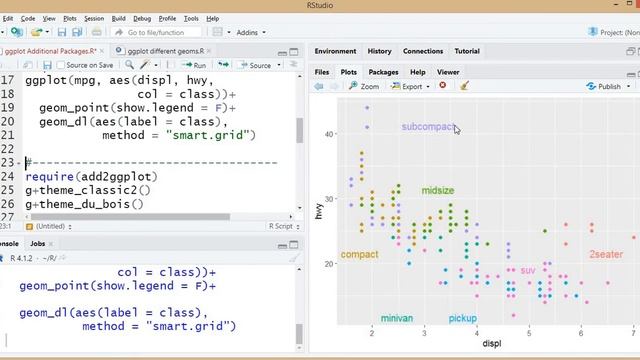This screenshot has height=360, width=640.
Task: Open the Jobs tab
Action: 38,244
